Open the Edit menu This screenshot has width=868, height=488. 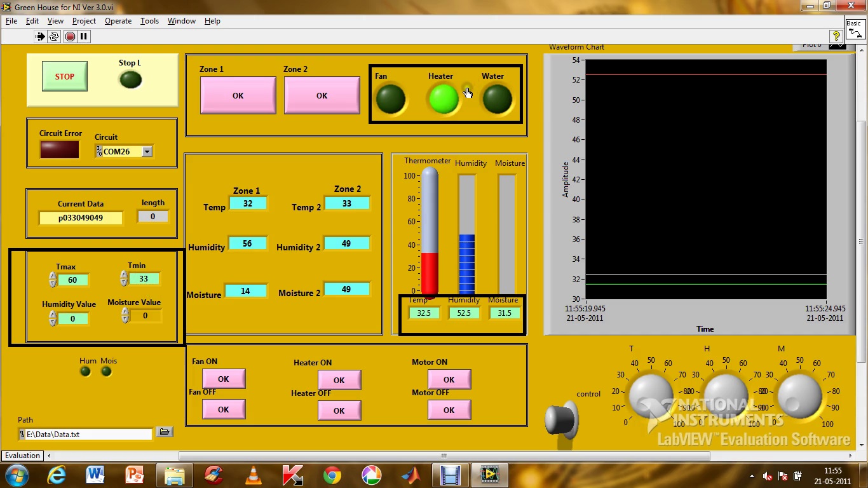pos(32,21)
